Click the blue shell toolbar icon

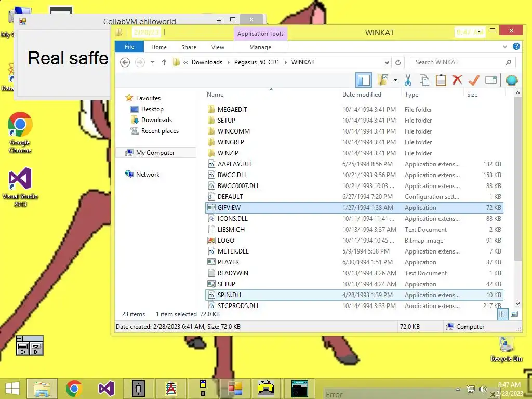coord(511,80)
